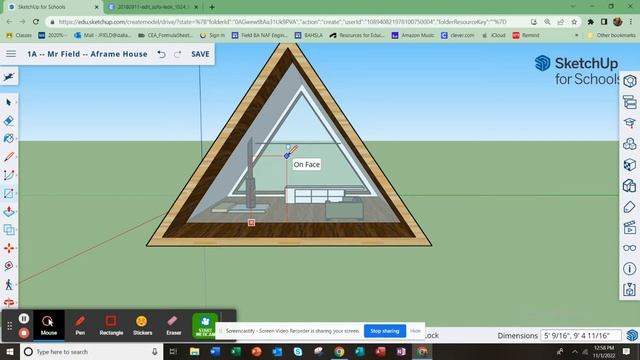Click the Undo arrow
640x360 pixels.
[162, 54]
